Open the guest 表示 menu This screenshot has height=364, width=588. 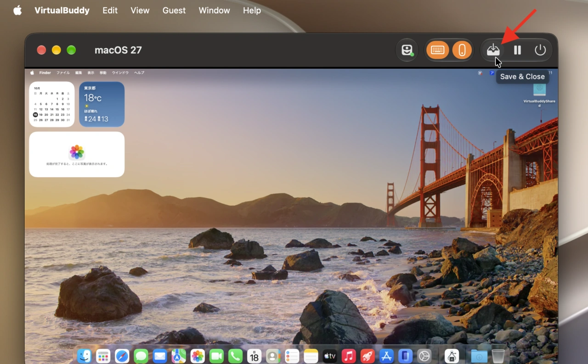(91, 73)
